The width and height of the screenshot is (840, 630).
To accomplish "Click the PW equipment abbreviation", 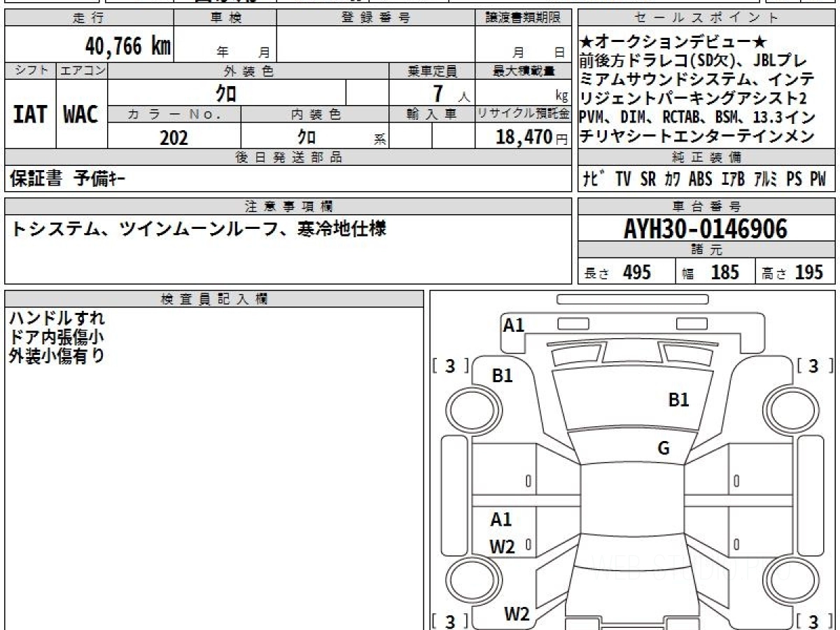I will (x=818, y=179).
